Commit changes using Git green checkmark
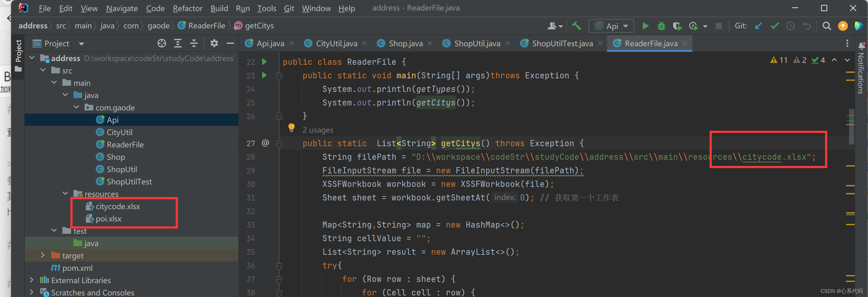Screen dimensions: 868x297 [774, 26]
